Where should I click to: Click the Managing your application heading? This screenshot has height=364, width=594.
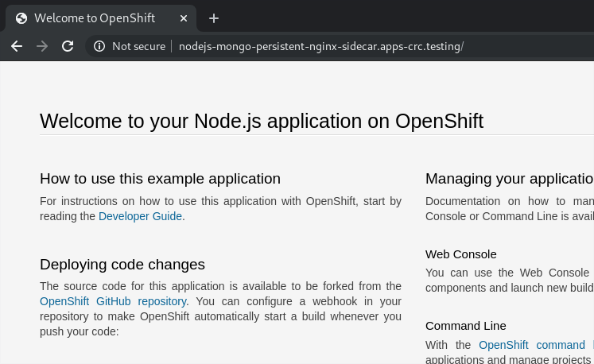510,178
